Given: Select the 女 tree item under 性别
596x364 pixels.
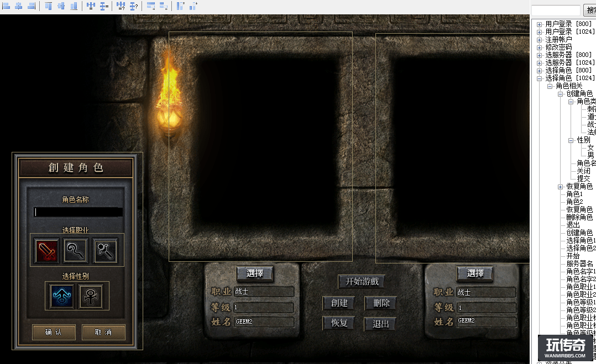Looking at the screenshot, I should pyautogui.click(x=590, y=147).
